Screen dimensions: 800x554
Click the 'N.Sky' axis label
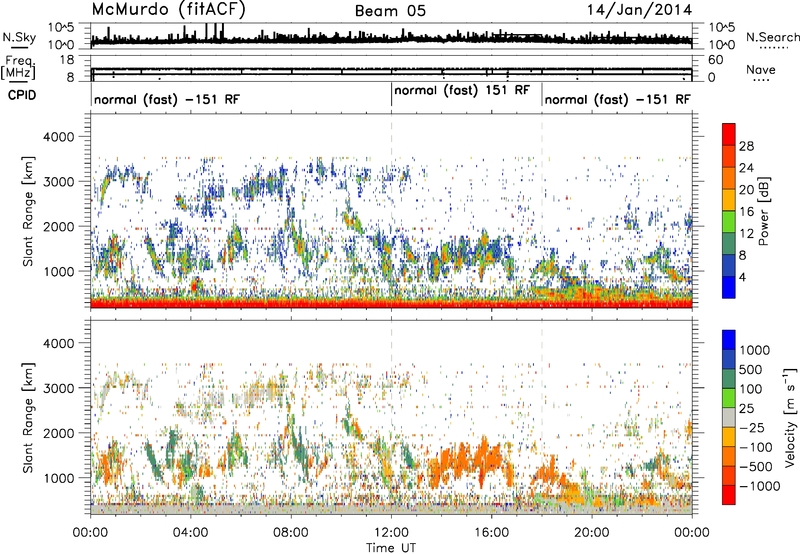19,37
